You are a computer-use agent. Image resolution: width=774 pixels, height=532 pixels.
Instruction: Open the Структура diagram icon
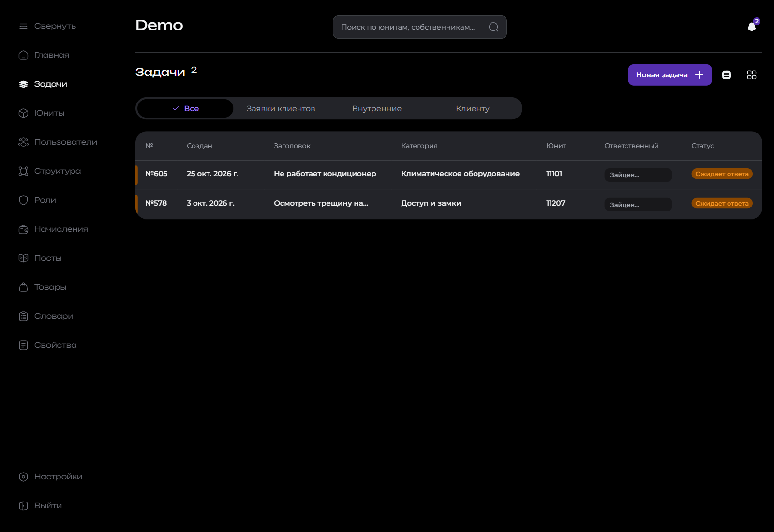pyautogui.click(x=23, y=171)
